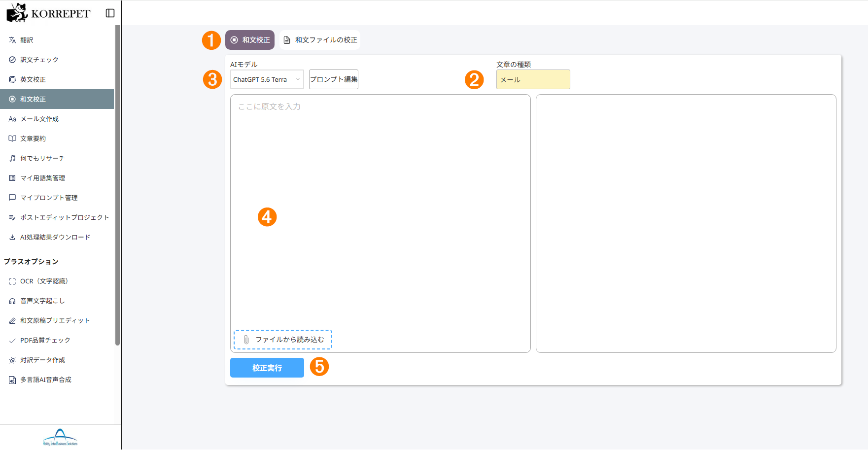Click the プロンプト編集 button
This screenshot has width=868, height=450.
pos(334,79)
